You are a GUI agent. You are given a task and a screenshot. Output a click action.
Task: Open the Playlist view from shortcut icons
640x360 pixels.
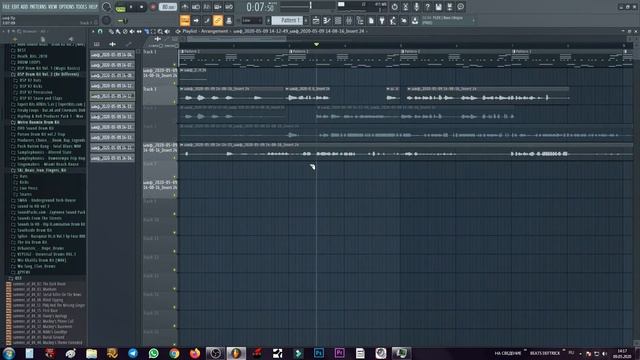[x=316, y=20]
